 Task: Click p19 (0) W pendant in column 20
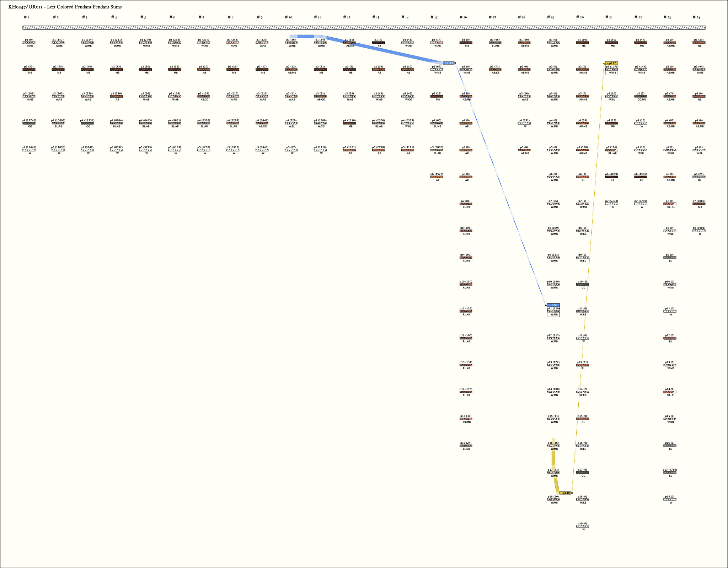[582, 526]
